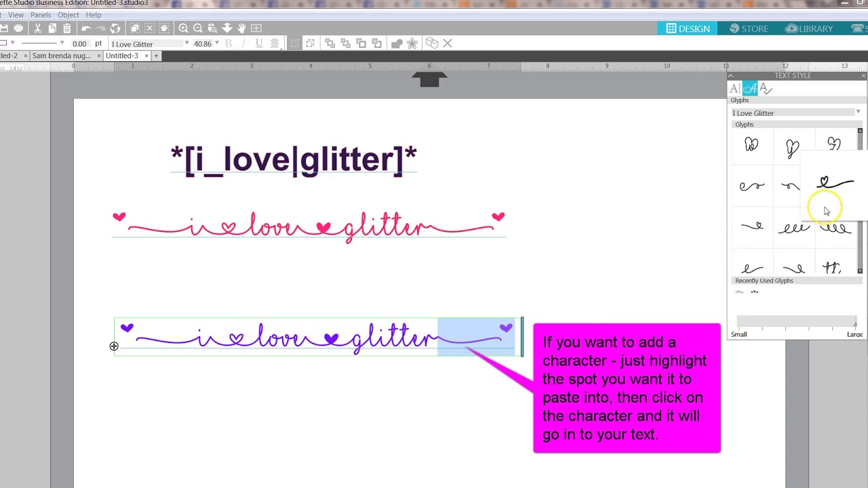Close the Untitled-3 document tab
The width and height of the screenshot is (868, 488).
(x=146, y=56)
